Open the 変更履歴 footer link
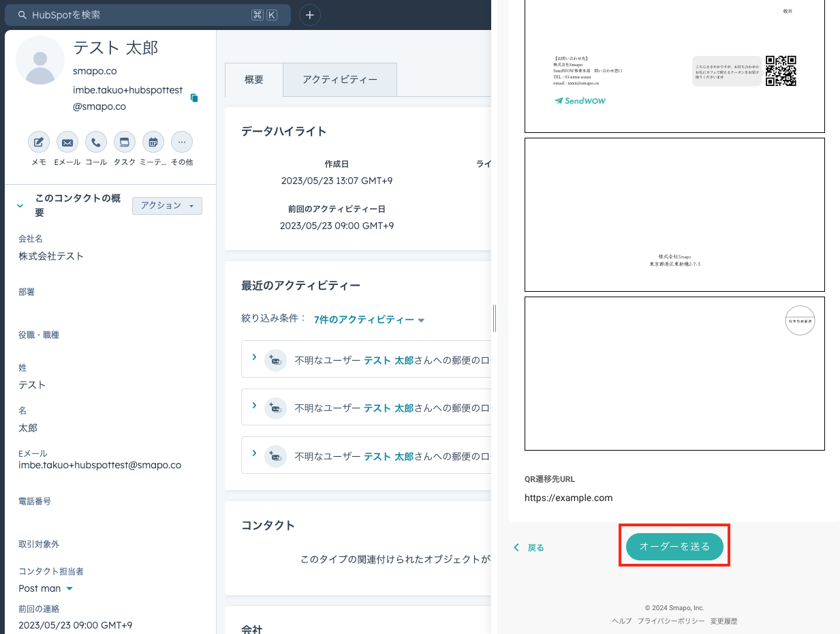 coord(724,621)
